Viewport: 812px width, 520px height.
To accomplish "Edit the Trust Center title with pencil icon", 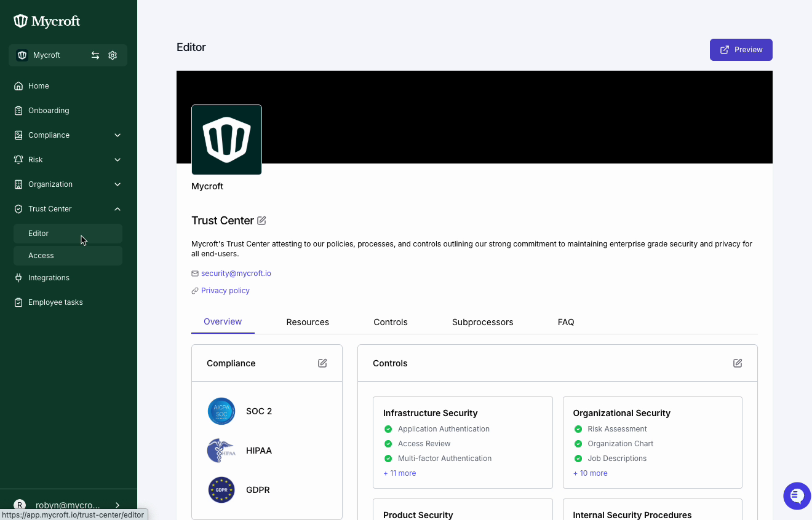I will pyautogui.click(x=261, y=221).
